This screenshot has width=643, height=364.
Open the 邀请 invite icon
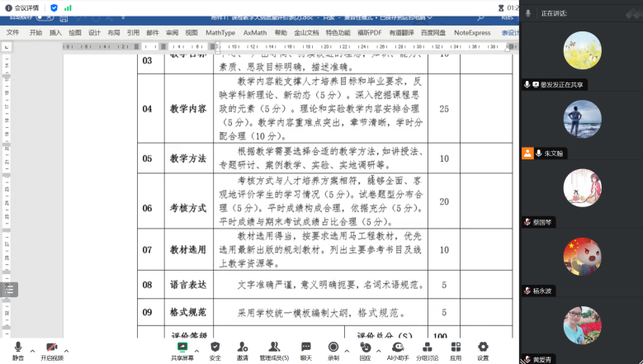pos(243,347)
